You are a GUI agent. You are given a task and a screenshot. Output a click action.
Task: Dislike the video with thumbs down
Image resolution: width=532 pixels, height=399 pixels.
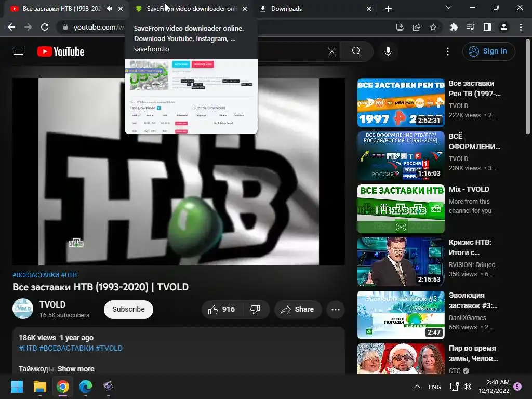pyautogui.click(x=256, y=310)
